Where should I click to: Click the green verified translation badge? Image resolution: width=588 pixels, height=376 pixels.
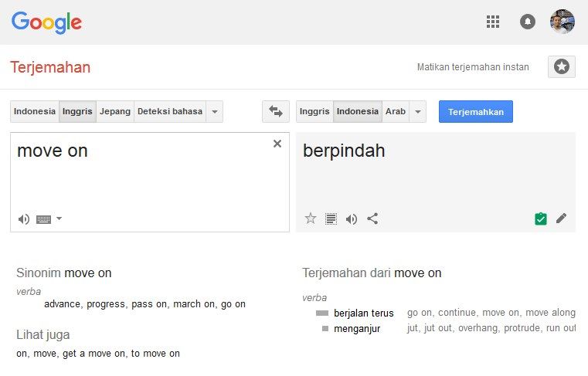(541, 218)
